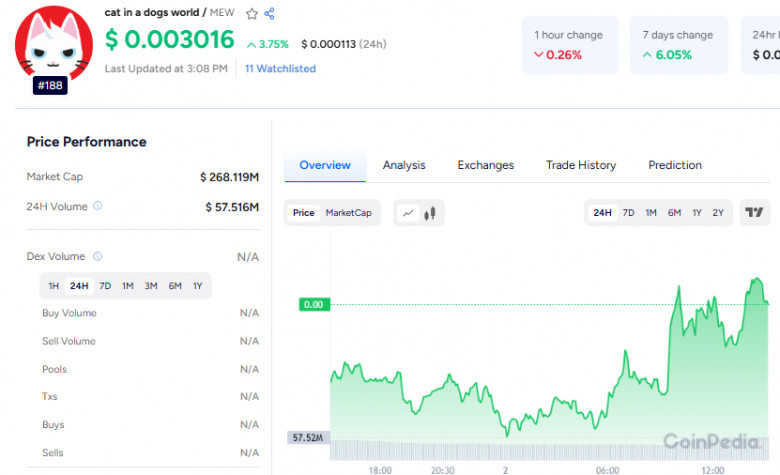Open the MEW cat logo image
Screen dimensions: 780x475
(54, 44)
